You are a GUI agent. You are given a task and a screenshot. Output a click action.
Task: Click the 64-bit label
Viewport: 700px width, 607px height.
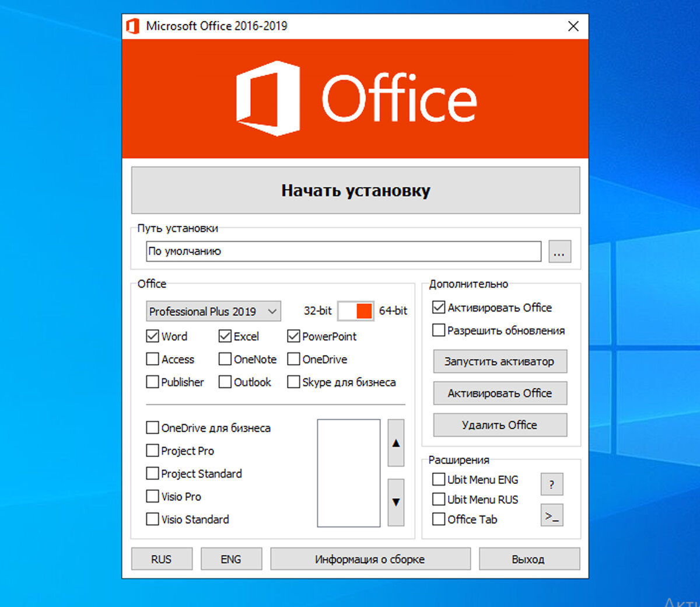point(393,311)
